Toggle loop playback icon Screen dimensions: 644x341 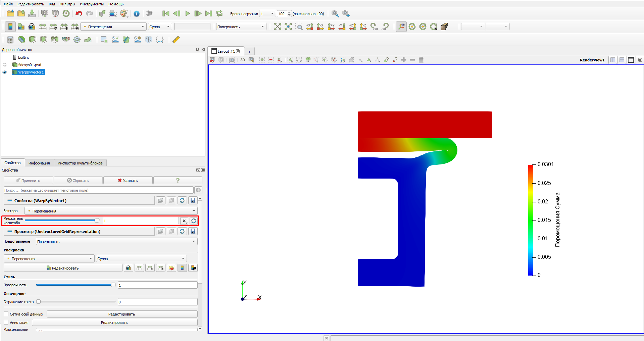219,13
